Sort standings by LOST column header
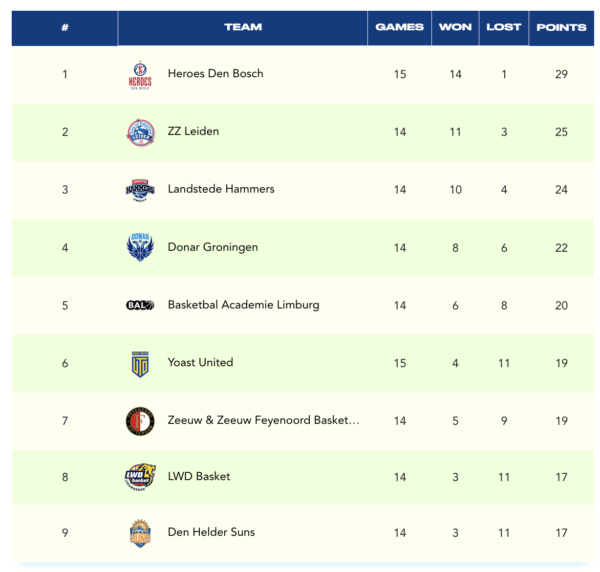600x572 pixels. (504, 27)
